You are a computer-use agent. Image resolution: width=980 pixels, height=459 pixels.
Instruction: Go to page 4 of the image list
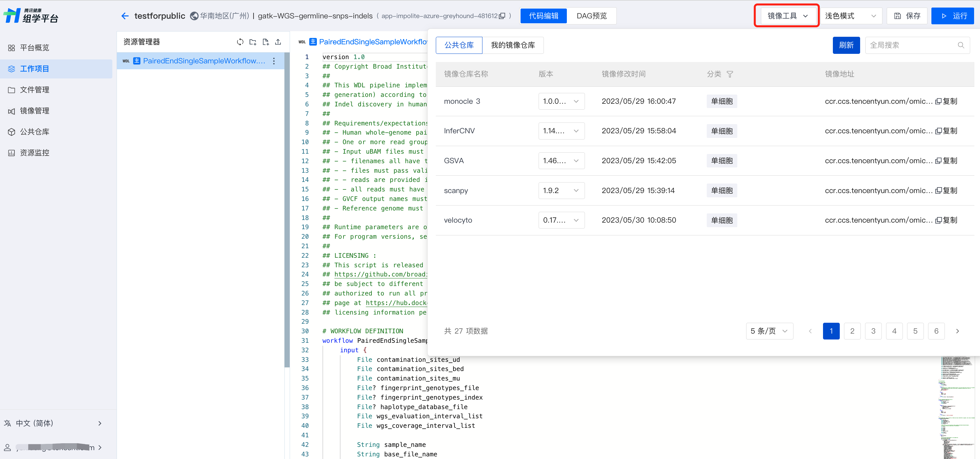point(894,331)
